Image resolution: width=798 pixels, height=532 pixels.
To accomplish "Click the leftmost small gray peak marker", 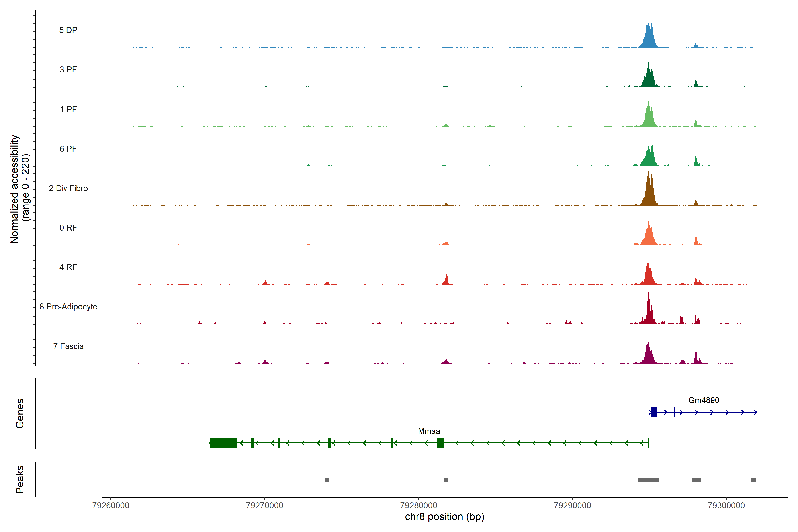I will coord(327,480).
